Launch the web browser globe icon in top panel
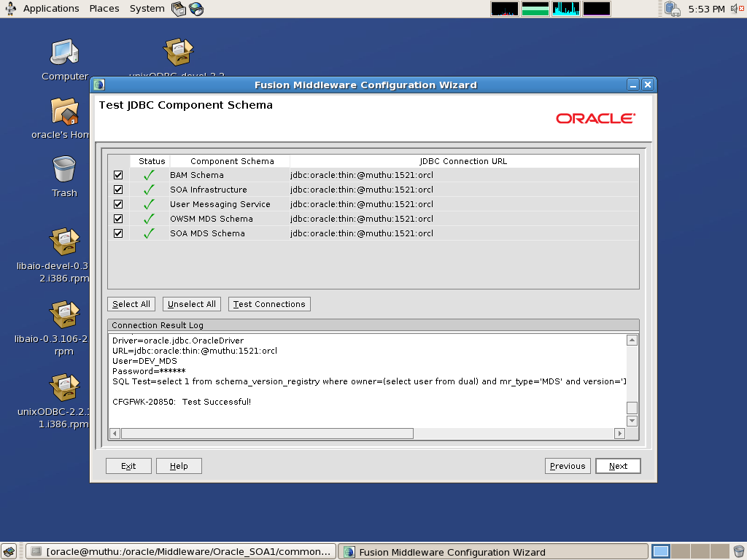Viewport: 747px width, 560px height. 196,9
